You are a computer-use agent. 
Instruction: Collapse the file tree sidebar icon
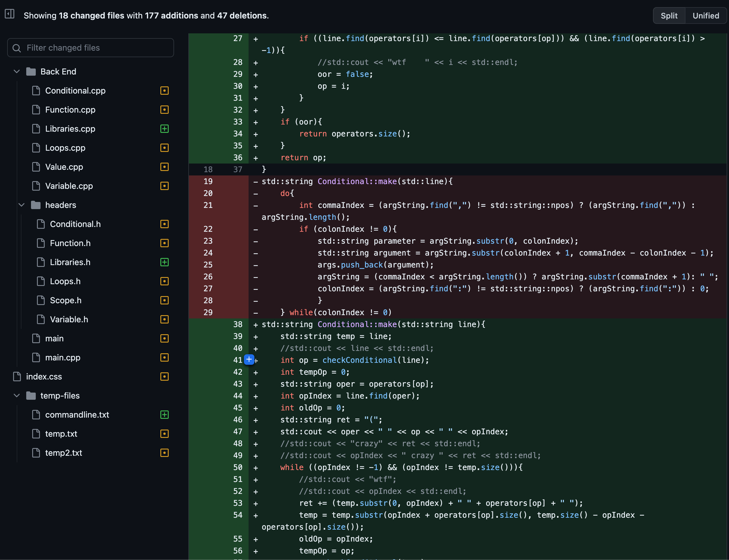coord(9,14)
